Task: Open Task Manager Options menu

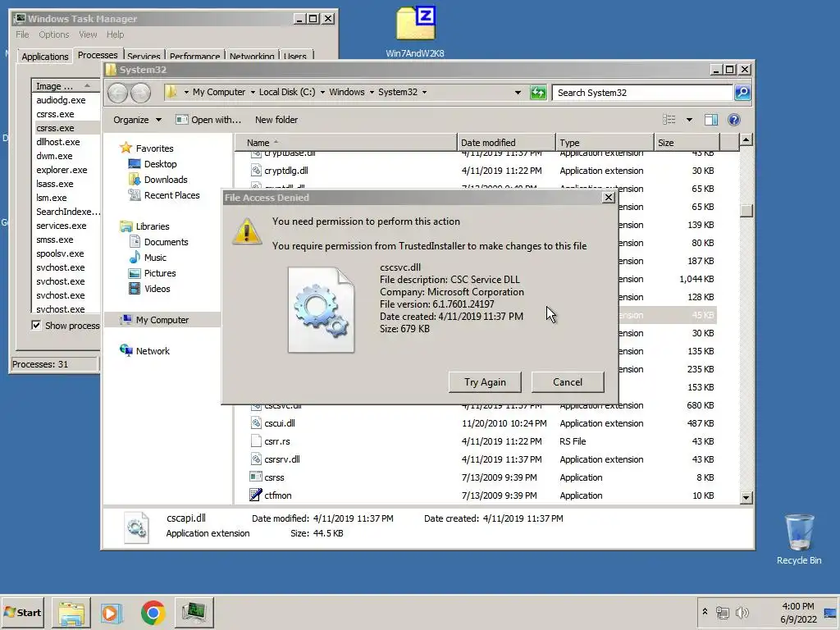Action: (53, 34)
